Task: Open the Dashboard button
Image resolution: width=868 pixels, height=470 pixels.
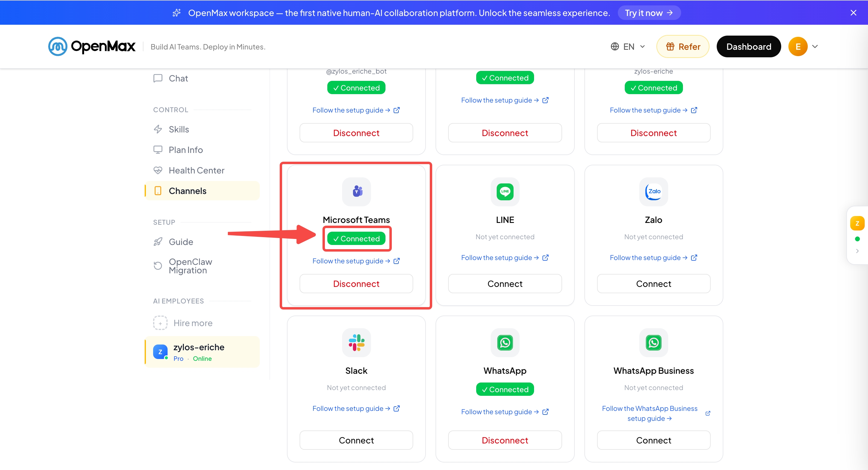Action: tap(748, 46)
